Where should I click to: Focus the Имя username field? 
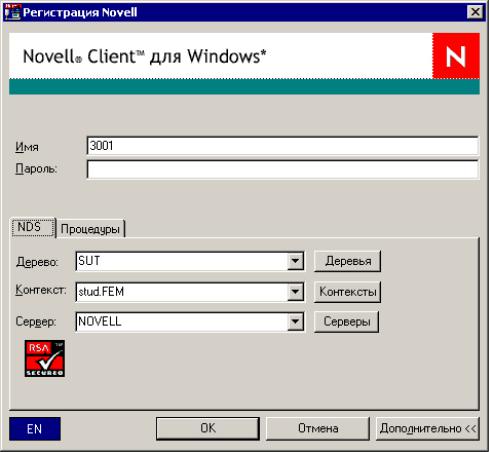pos(283,146)
